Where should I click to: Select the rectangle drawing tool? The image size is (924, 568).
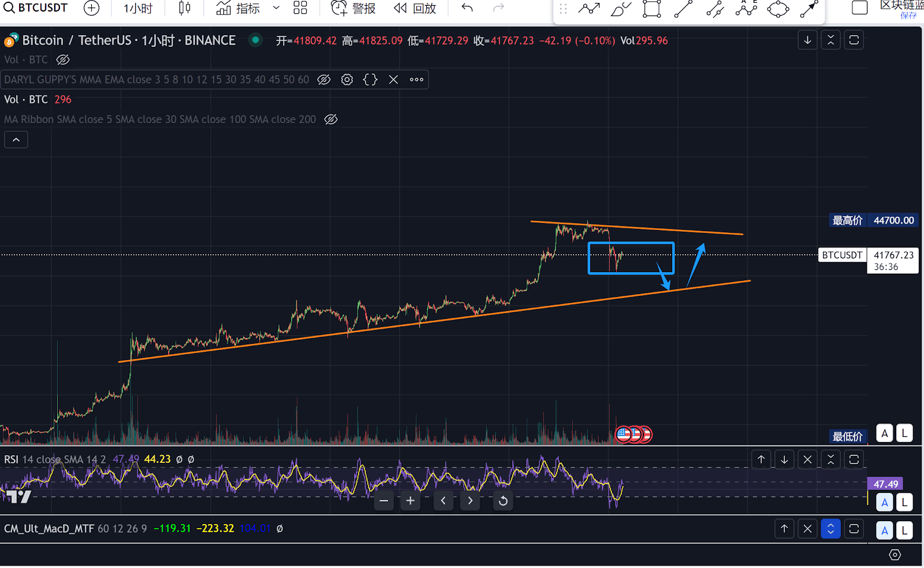click(x=652, y=9)
